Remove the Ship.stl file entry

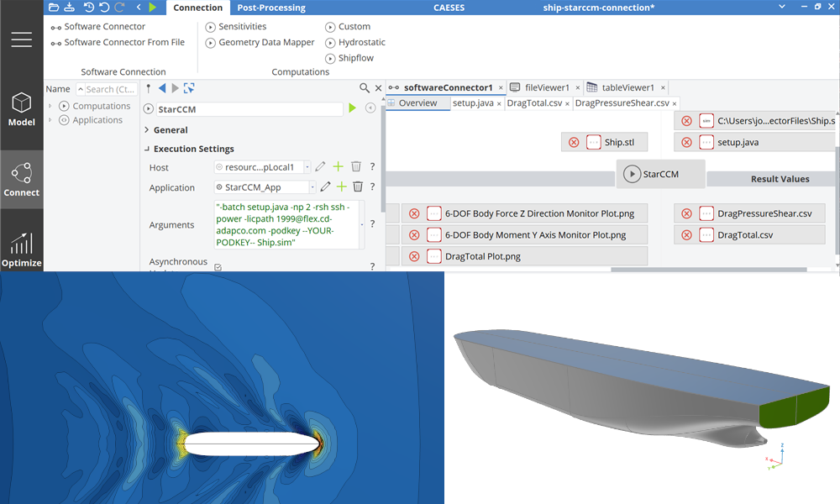(x=574, y=143)
